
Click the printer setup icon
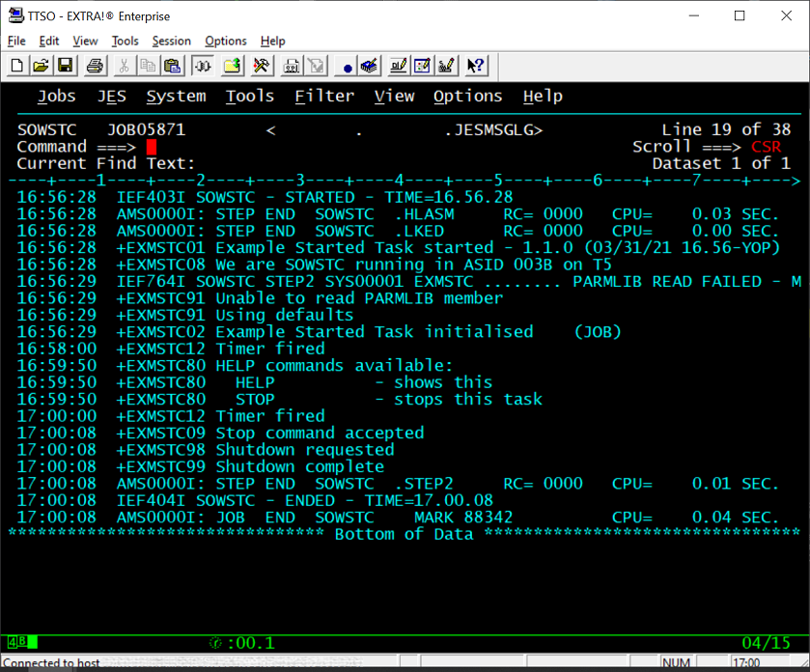(292, 66)
